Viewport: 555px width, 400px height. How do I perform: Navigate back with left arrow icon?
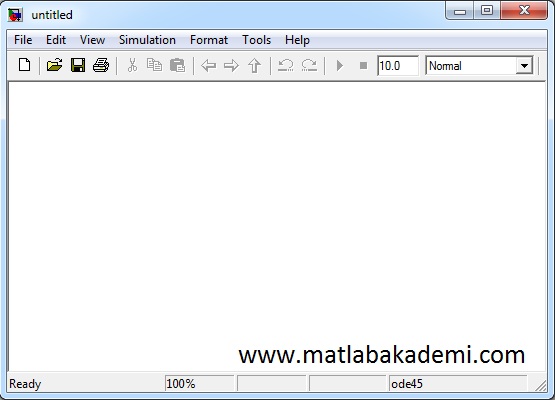click(x=208, y=65)
